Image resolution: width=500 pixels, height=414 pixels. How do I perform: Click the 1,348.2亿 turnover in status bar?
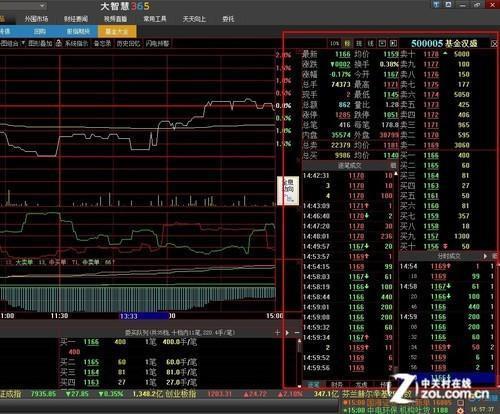[x=148, y=394]
